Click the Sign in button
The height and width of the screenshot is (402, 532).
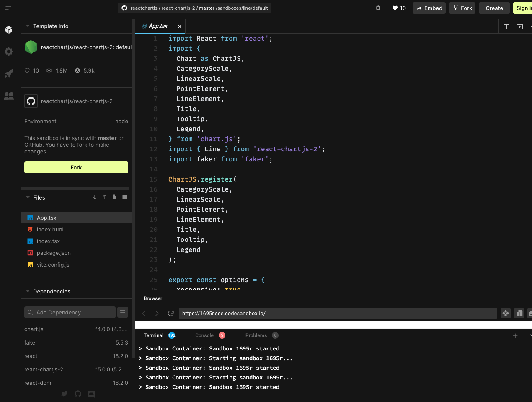point(523,8)
